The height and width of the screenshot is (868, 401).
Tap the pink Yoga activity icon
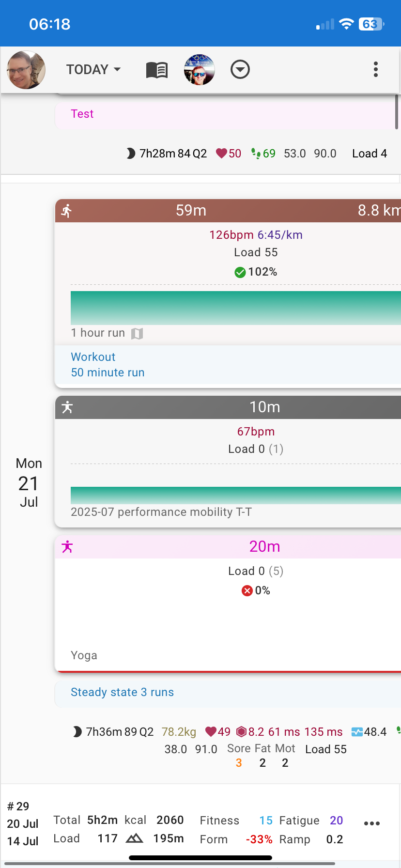(x=67, y=547)
